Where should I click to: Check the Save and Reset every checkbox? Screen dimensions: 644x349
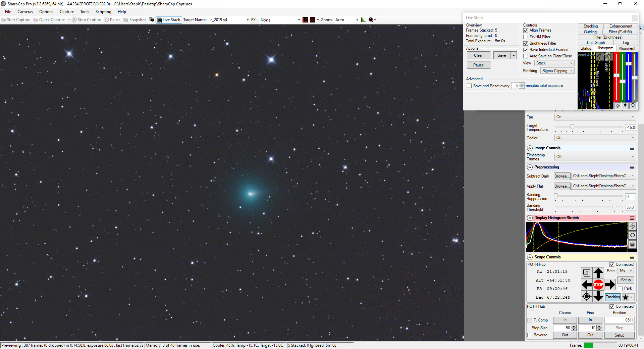[469, 86]
